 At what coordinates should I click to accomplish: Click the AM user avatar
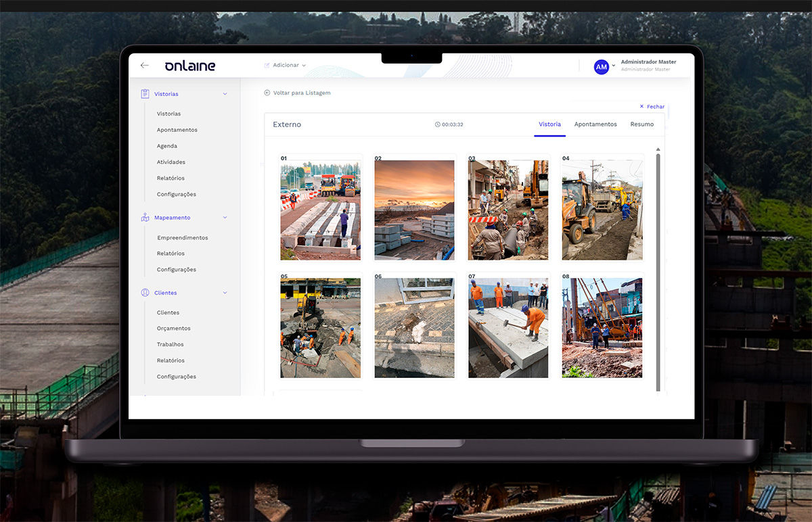601,67
